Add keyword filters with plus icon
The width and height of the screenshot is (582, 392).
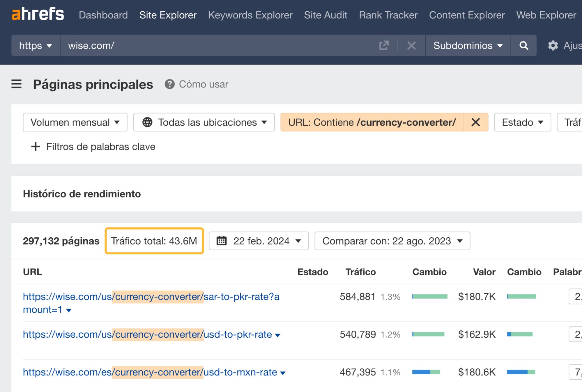36,147
